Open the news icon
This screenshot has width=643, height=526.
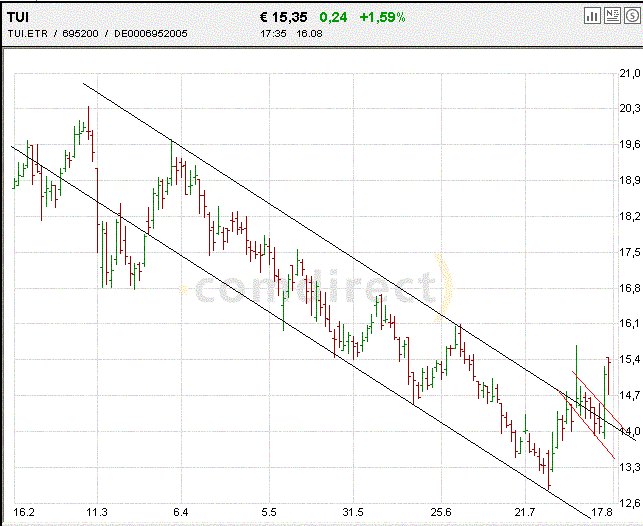612,16
